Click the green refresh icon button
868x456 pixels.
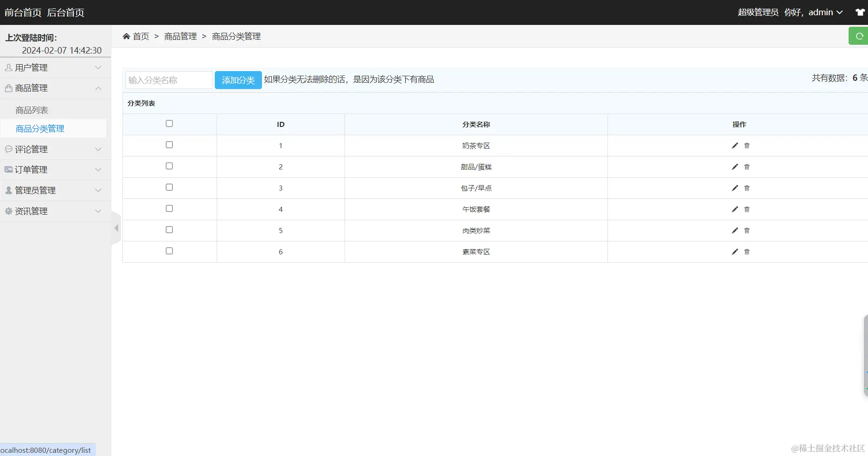click(x=859, y=36)
